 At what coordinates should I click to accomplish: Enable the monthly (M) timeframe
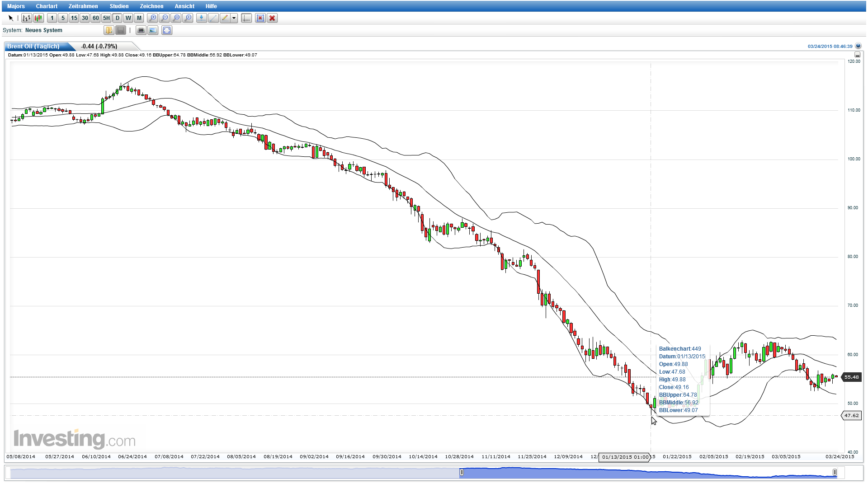[139, 18]
